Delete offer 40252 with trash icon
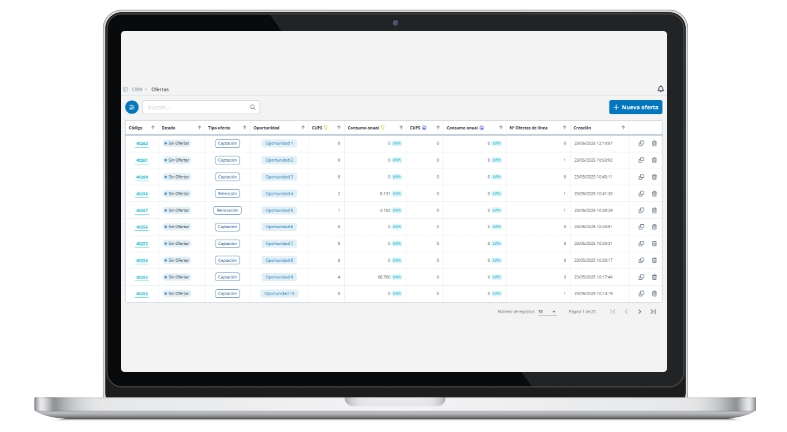Screen dimensions: 787x432 tap(655, 294)
